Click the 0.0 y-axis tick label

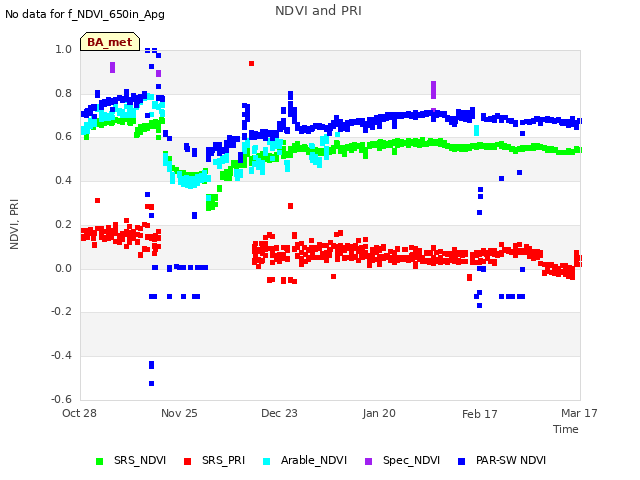[x=64, y=268]
